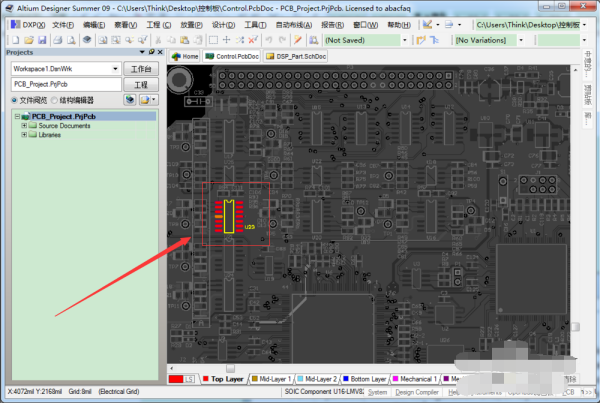Select the Mid-Layer 1 tab
The width and height of the screenshot is (600, 403).
pyautogui.click(x=271, y=379)
